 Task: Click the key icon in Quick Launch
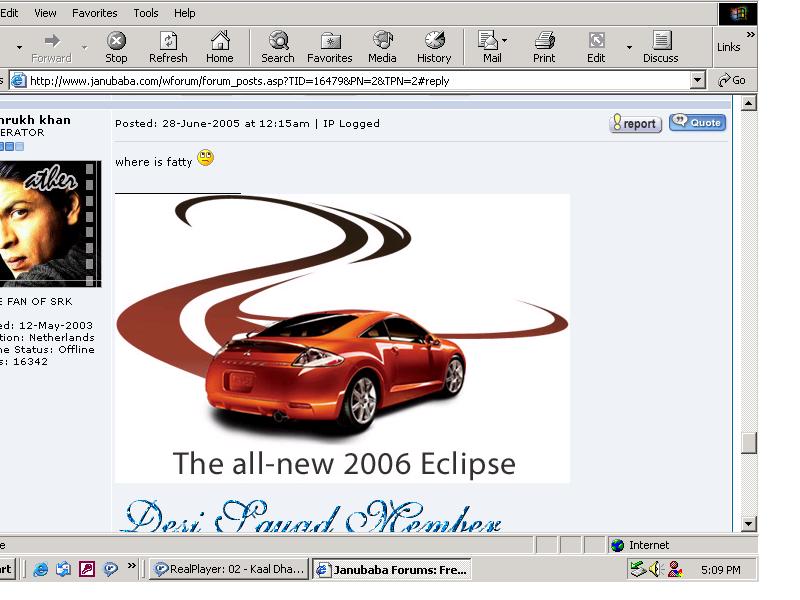point(87,569)
